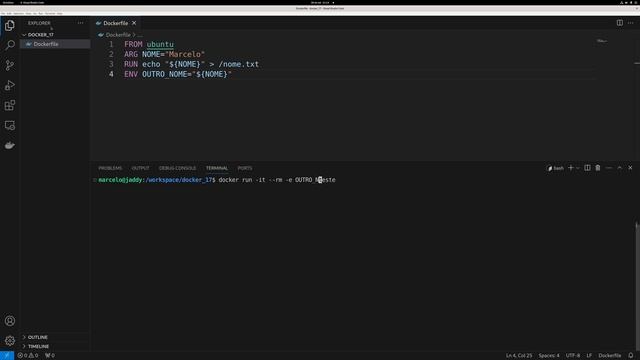Open the Extensions view
The image size is (640, 360).
[x=10, y=105]
